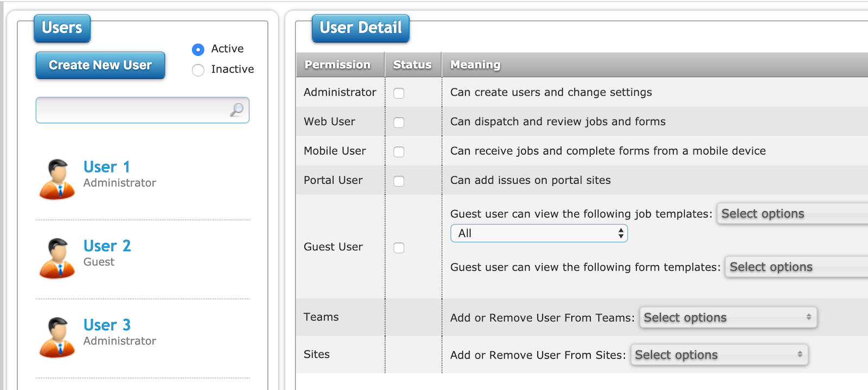Click User 3 avatar icon
Image resolution: width=868 pixels, height=390 pixels.
tap(57, 337)
